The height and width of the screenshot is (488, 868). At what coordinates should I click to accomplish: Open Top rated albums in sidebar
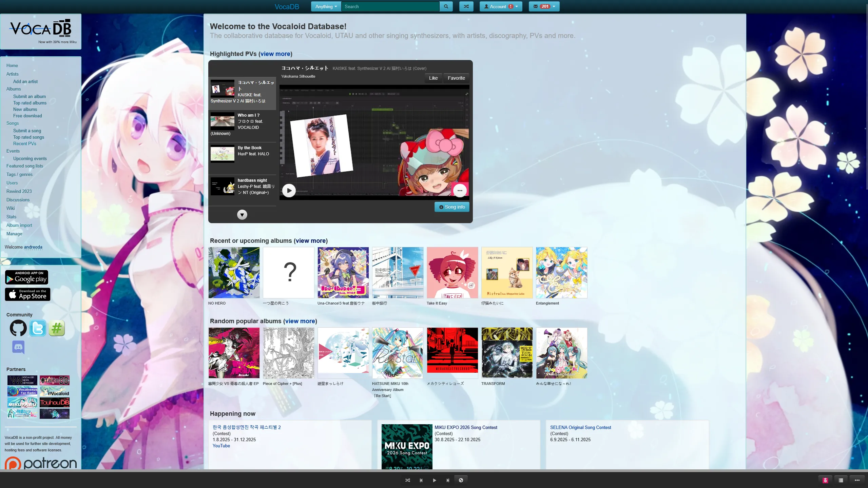[30, 103]
